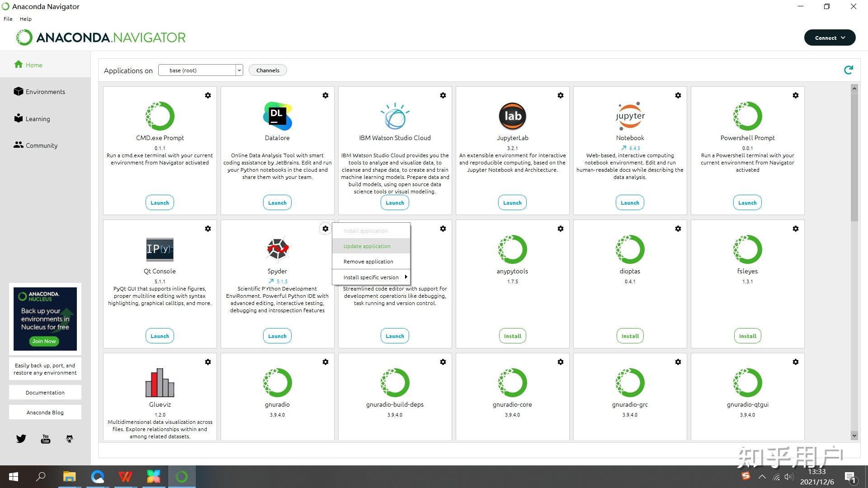Click the refresh icon at top right

848,70
